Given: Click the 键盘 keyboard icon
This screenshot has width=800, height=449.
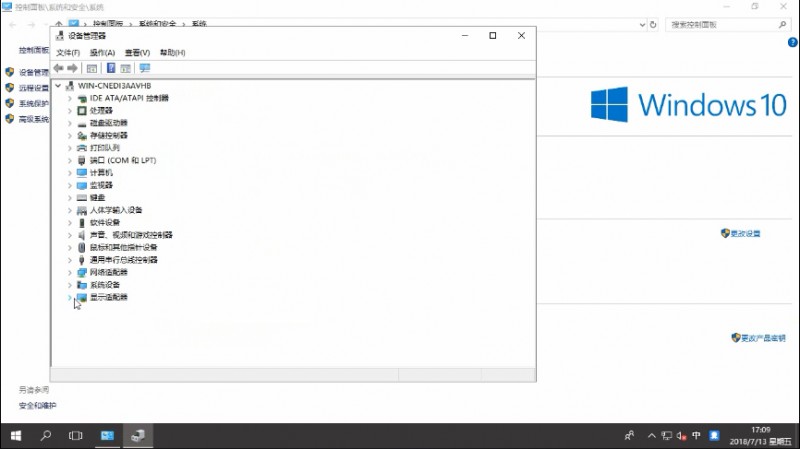Looking at the screenshot, I should tap(82, 197).
